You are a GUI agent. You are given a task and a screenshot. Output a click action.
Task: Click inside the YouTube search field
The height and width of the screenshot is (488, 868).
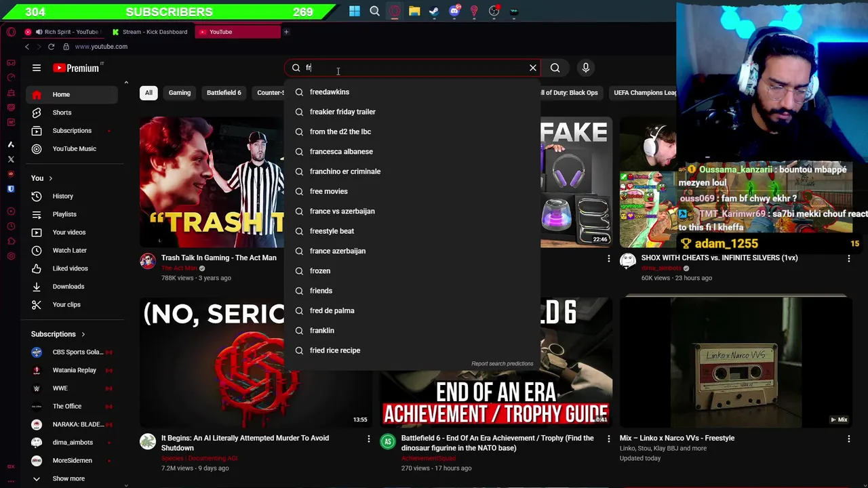tap(414, 68)
